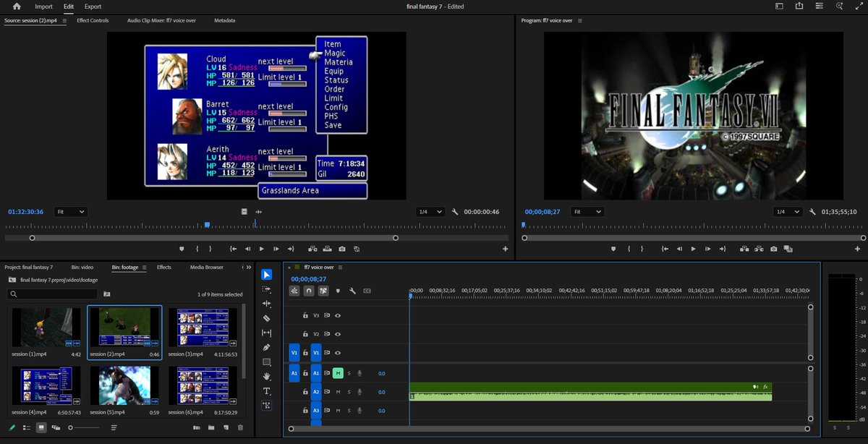This screenshot has width=868, height=444.
Task: Switch project panel to freeform view
Action: tap(56, 427)
